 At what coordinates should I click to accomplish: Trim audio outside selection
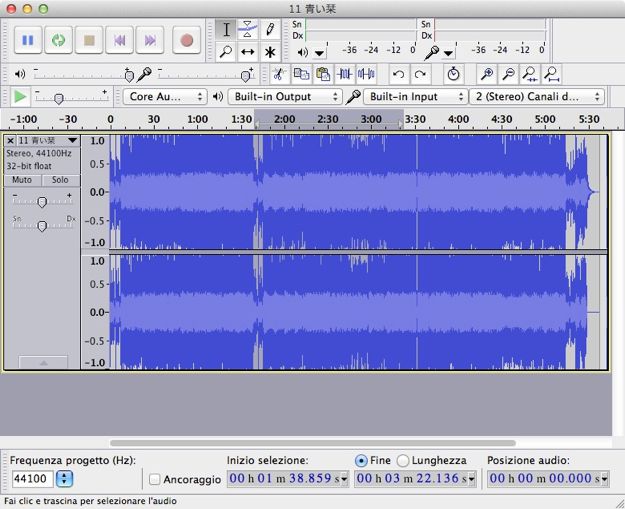tap(345, 74)
